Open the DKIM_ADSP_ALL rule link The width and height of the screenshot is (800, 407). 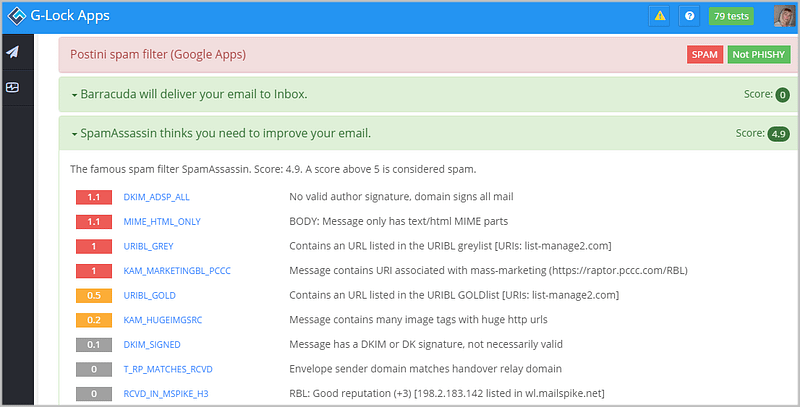click(156, 197)
